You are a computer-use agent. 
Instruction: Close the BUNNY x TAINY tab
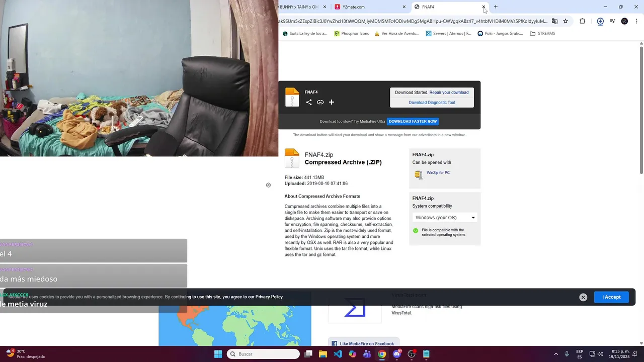(x=325, y=7)
